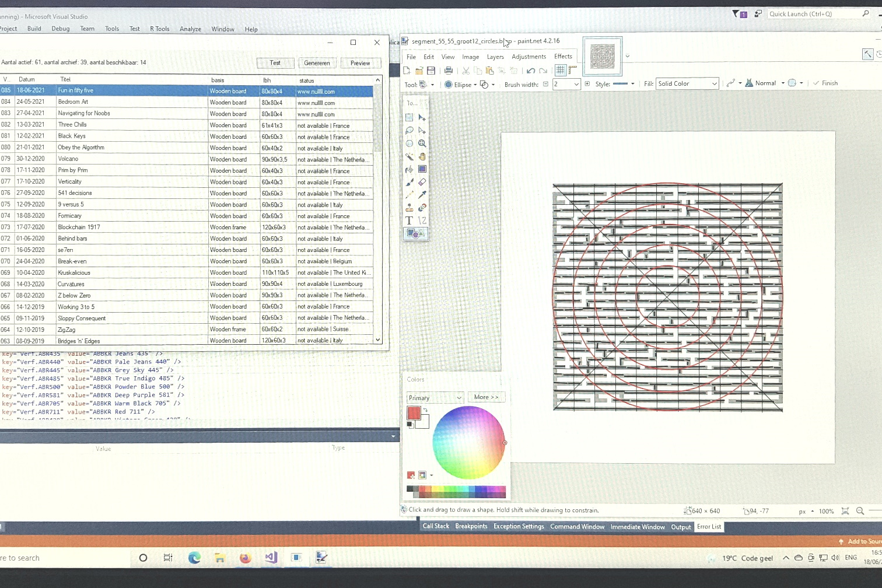Image resolution: width=882 pixels, height=588 pixels.
Task: Select the Pan hand tool
Action: coord(422,156)
